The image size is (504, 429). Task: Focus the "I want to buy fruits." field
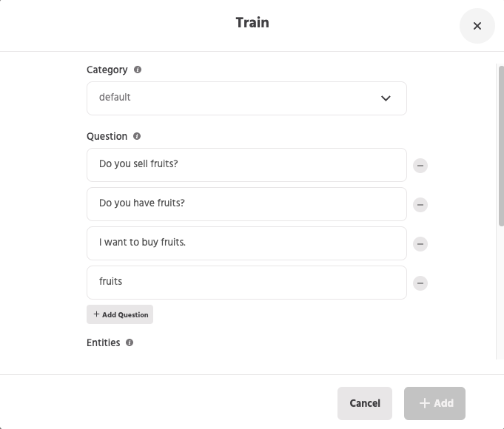(246, 243)
